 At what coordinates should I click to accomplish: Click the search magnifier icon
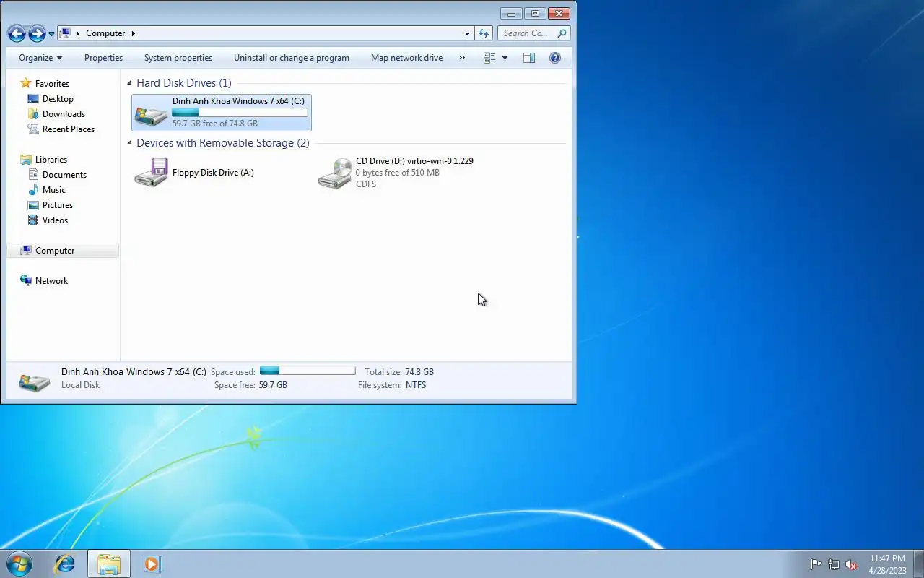point(563,33)
